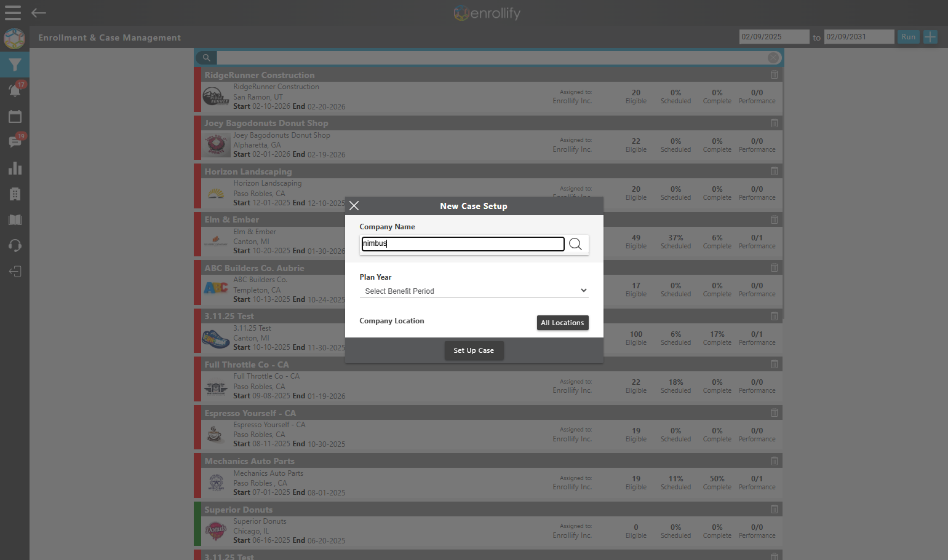This screenshot has height=560, width=948.
Task: Click the search magnifier in list bar
Action: 207,58
